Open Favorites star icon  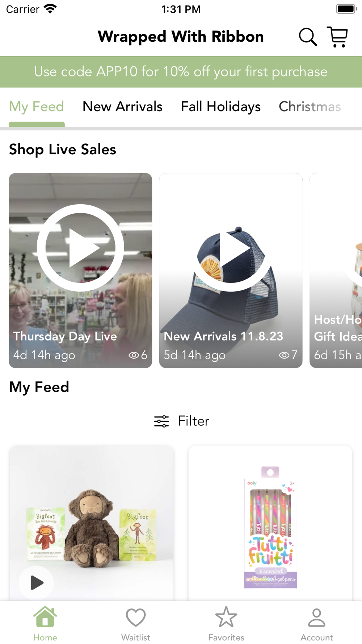[x=226, y=618]
